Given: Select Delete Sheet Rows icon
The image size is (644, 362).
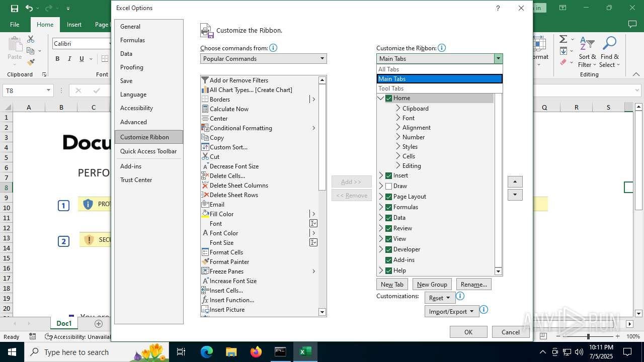Looking at the screenshot, I should pyautogui.click(x=205, y=195).
